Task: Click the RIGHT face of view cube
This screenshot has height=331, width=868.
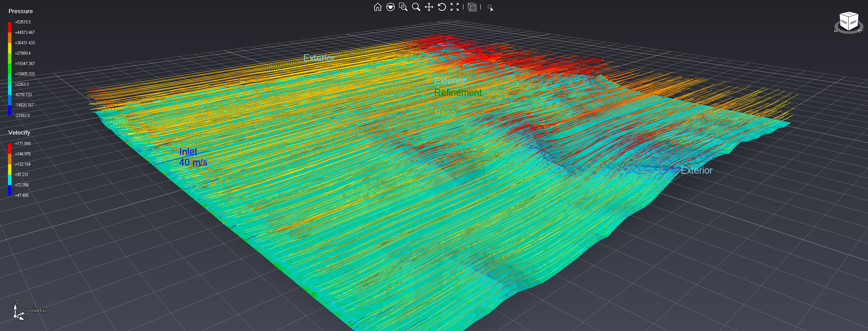Action: point(853,22)
